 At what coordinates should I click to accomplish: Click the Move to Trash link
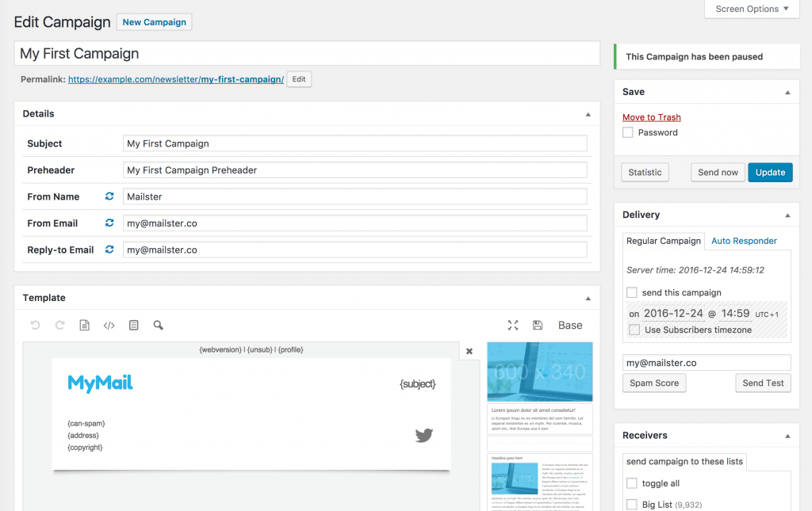(x=651, y=116)
